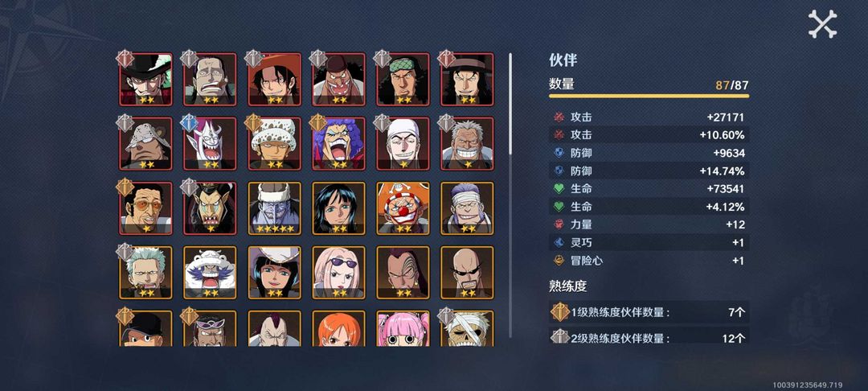Choose pink-haired Perona portrait
868x391 pixels.
403,328
